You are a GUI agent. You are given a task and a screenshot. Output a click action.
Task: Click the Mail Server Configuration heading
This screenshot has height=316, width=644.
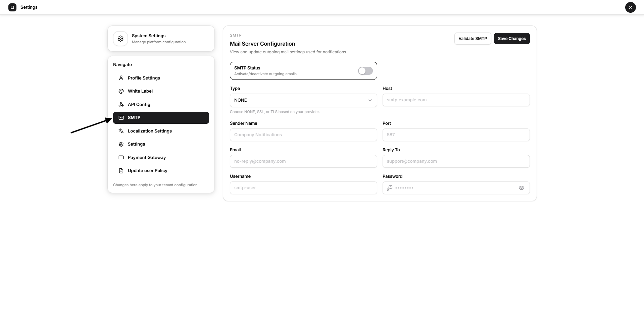pos(262,44)
